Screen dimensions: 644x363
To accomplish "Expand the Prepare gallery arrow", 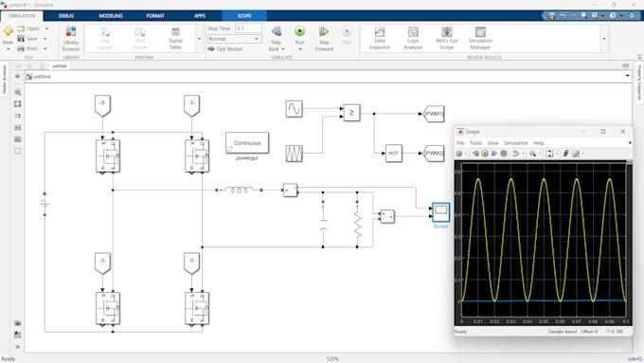I will pyautogui.click(x=199, y=39).
